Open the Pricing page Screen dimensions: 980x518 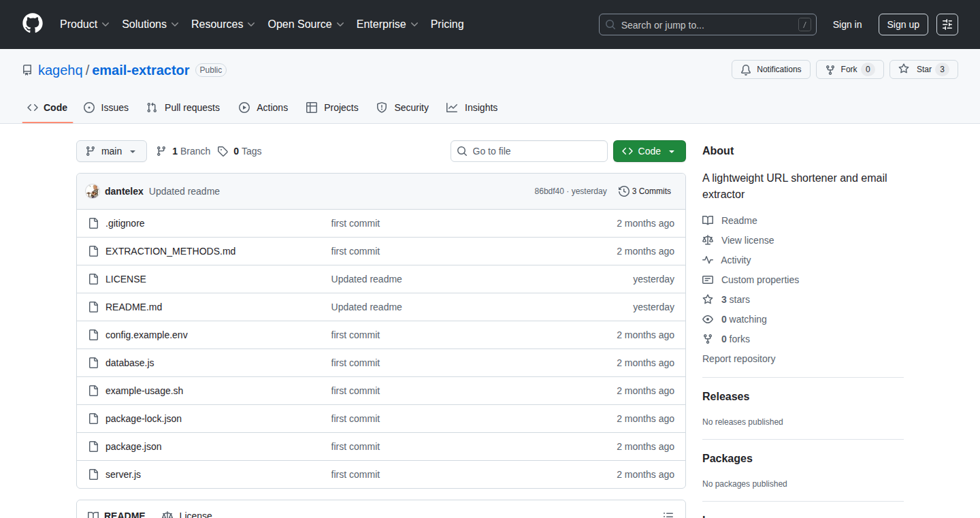click(447, 24)
